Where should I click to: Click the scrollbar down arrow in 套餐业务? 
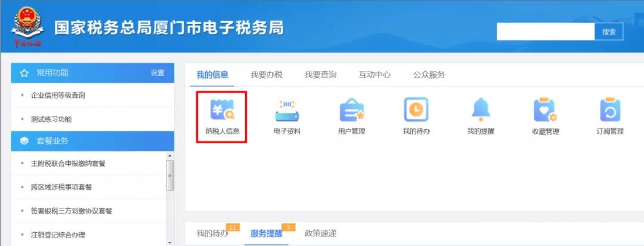(x=170, y=242)
